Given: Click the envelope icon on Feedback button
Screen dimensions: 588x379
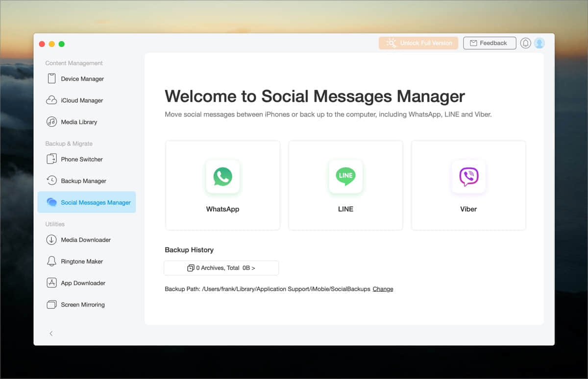Looking at the screenshot, I should 473,43.
